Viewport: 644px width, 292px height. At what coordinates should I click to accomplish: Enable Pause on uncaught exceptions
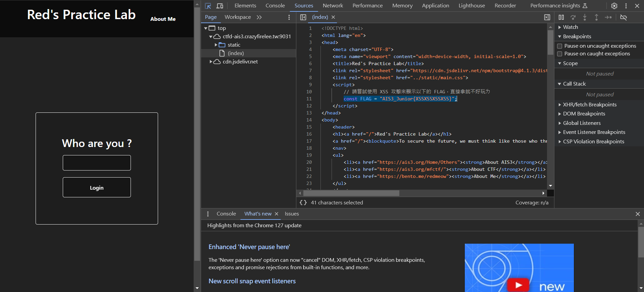(560, 46)
